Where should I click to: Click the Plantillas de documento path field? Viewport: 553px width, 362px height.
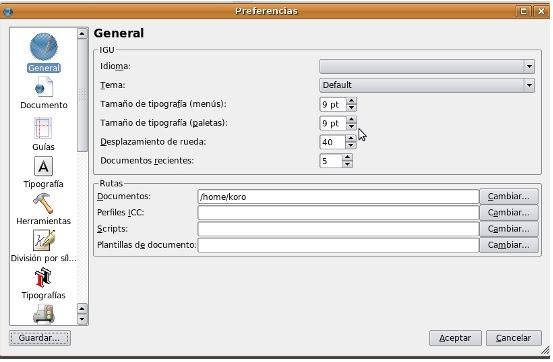[x=338, y=245]
